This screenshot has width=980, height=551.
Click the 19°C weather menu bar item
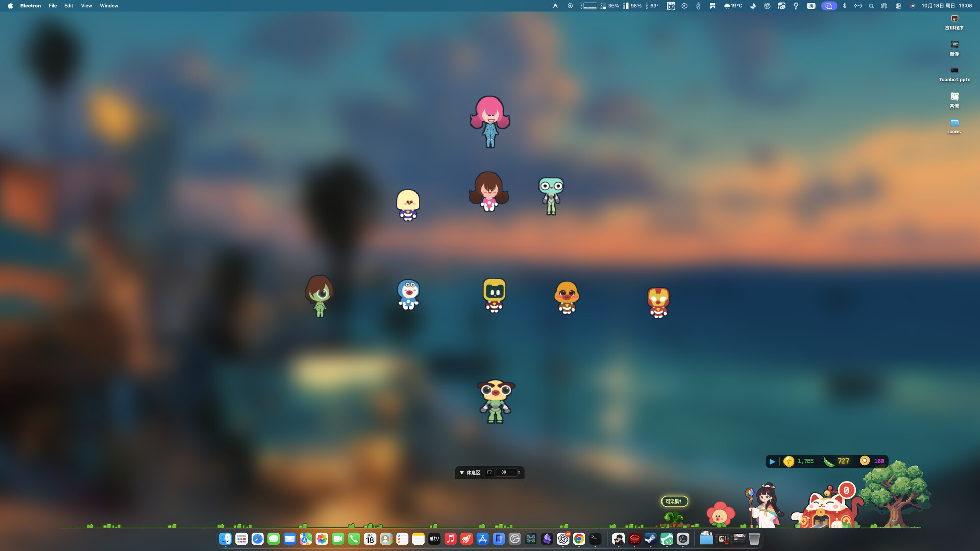click(733, 6)
